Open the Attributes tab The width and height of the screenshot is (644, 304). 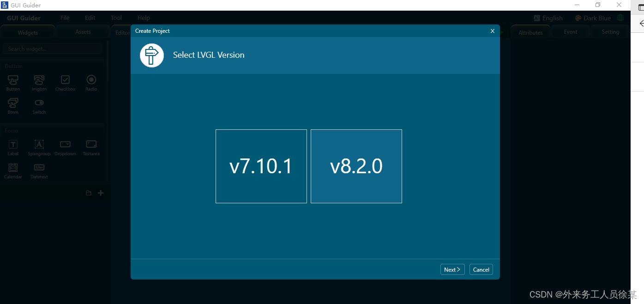click(530, 32)
